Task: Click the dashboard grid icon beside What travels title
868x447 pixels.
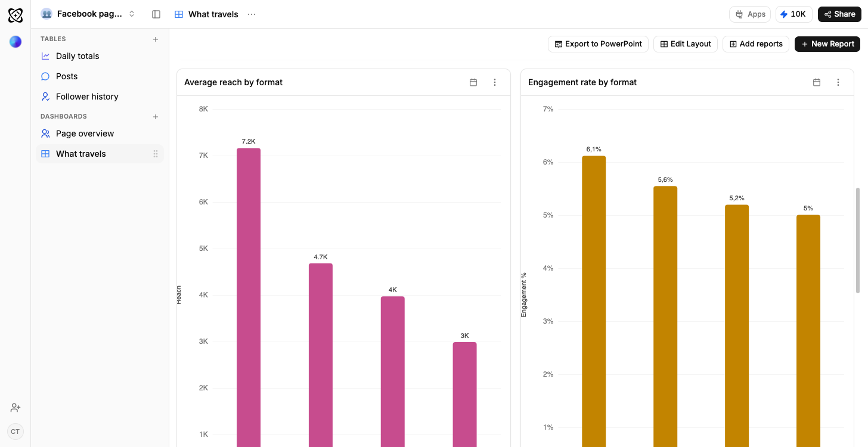Action: [x=179, y=14]
